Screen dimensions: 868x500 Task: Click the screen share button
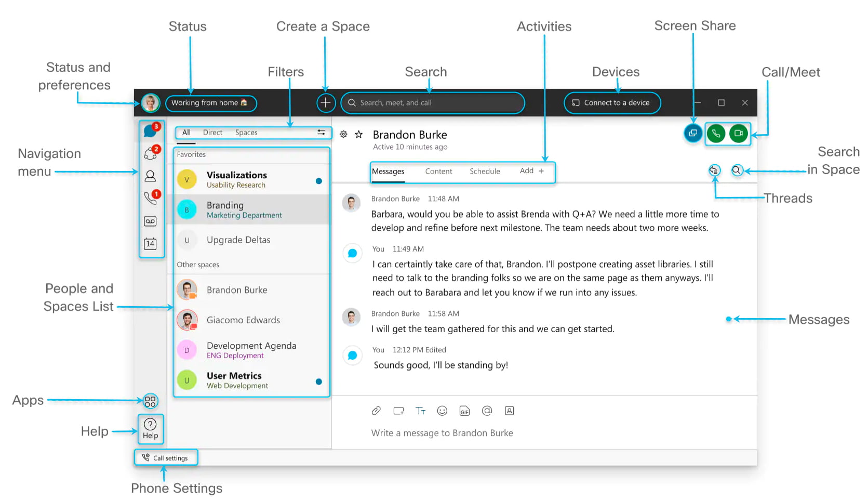[x=692, y=134]
